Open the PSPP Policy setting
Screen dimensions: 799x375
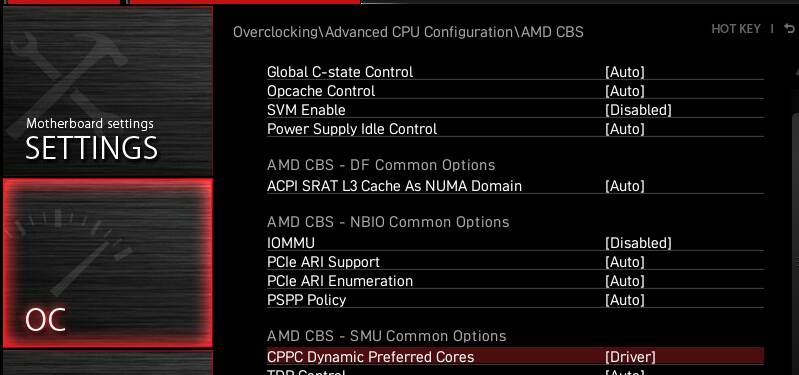pos(515,300)
